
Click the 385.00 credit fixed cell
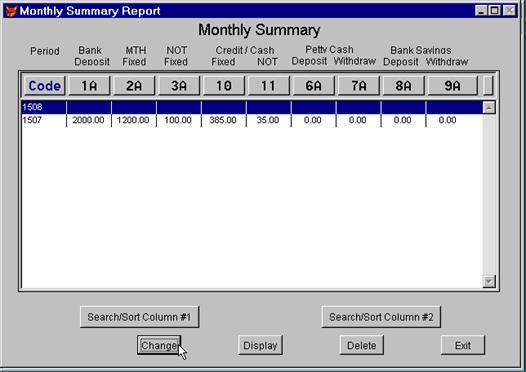223,120
